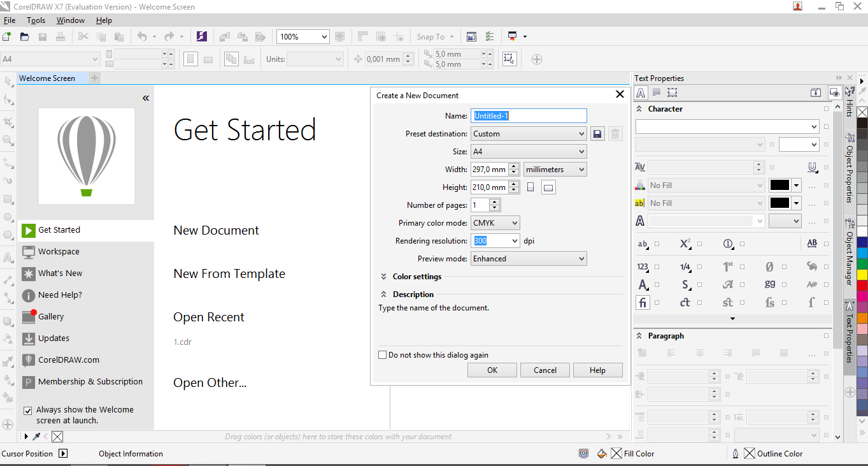Toggle the checkbox next to the AB caps icon
868x466 pixels.
[826, 244]
